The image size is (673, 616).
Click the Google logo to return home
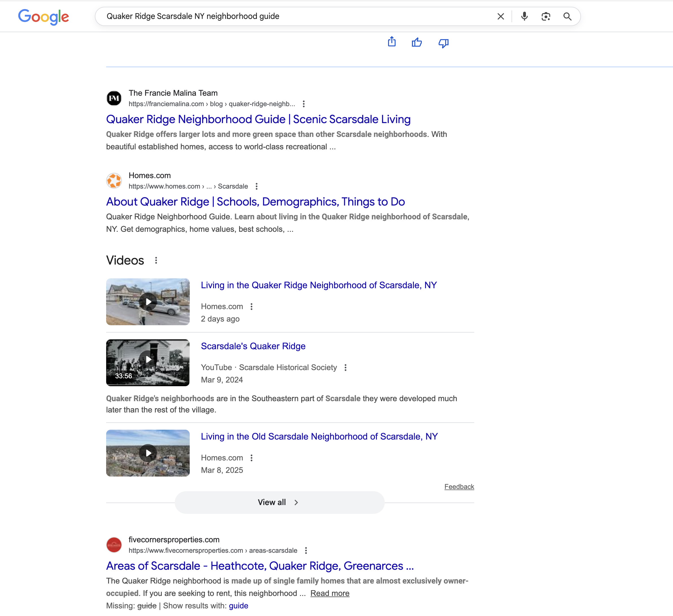pos(43,17)
